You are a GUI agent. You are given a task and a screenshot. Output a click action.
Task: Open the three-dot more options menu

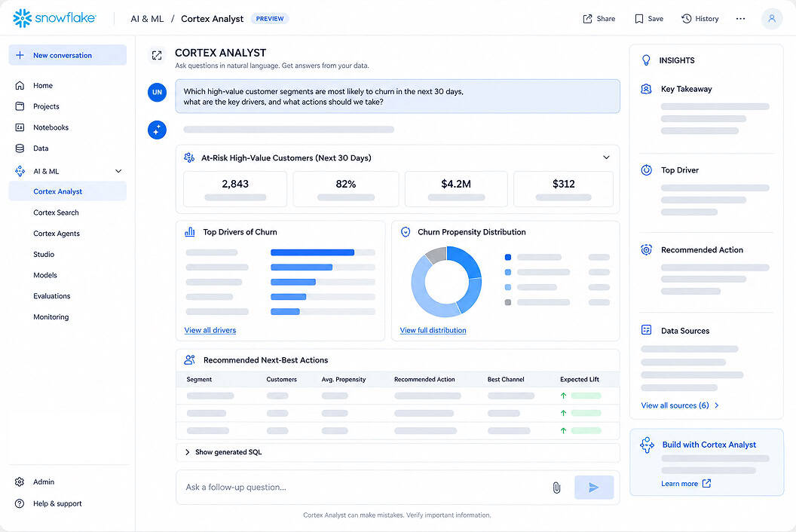741,19
